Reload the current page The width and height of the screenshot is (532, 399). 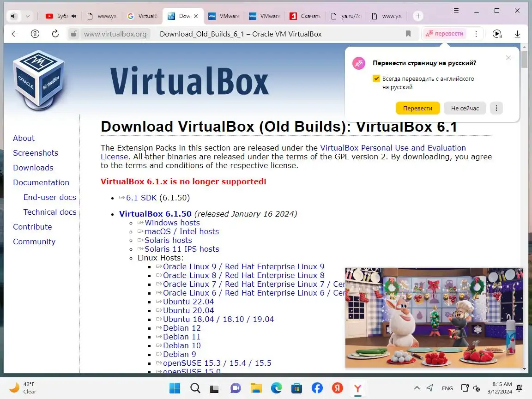[x=55, y=34]
